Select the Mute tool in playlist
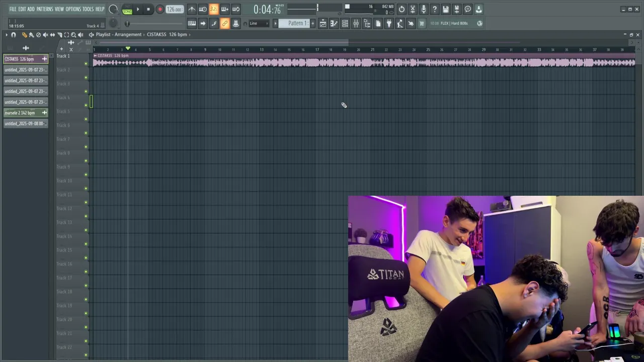The height and width of the screenshot is (362, 644). point(45,35)
